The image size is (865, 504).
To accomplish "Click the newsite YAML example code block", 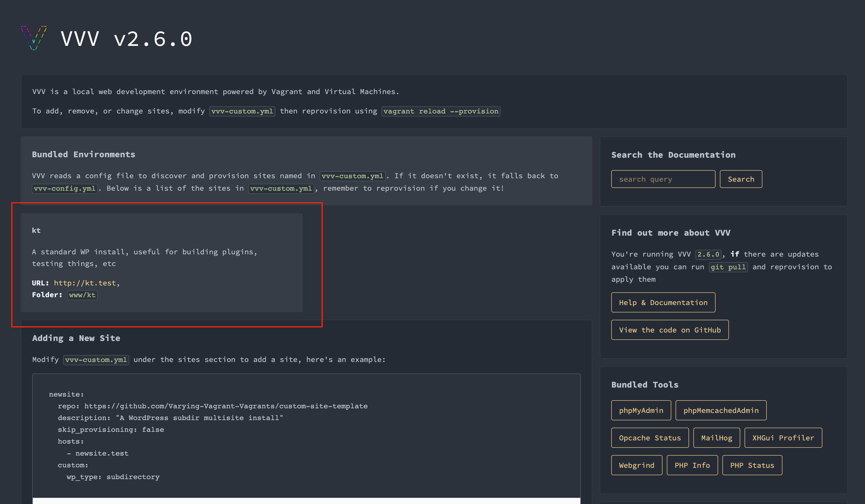I will tap(306, 435).
